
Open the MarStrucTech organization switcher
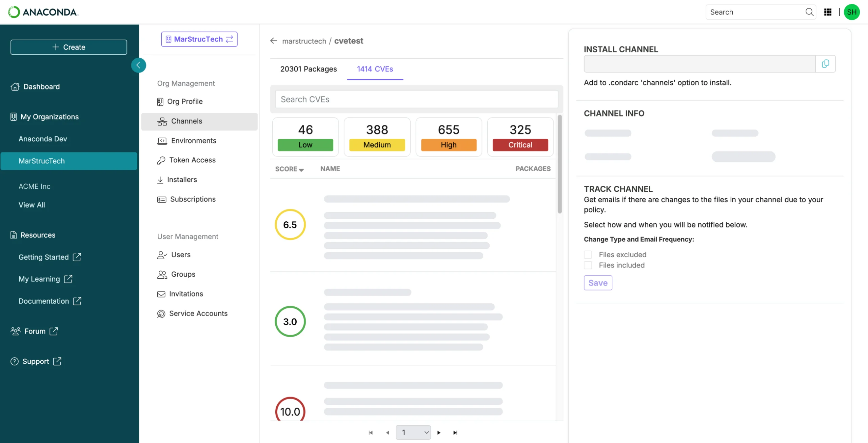point(199,39)
